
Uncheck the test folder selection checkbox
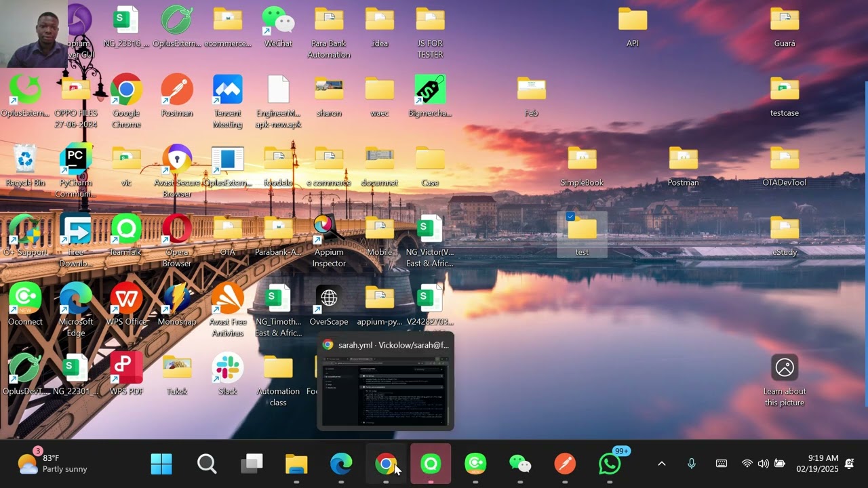pos(570,217)
